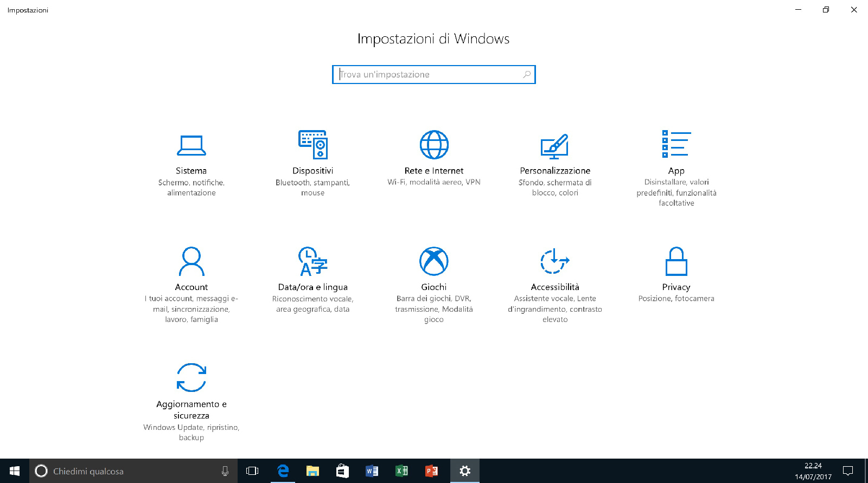Open File Explorer from the taskbar
Image resolution: width=868 pixels, height=483 pixels.
[312, 471]
